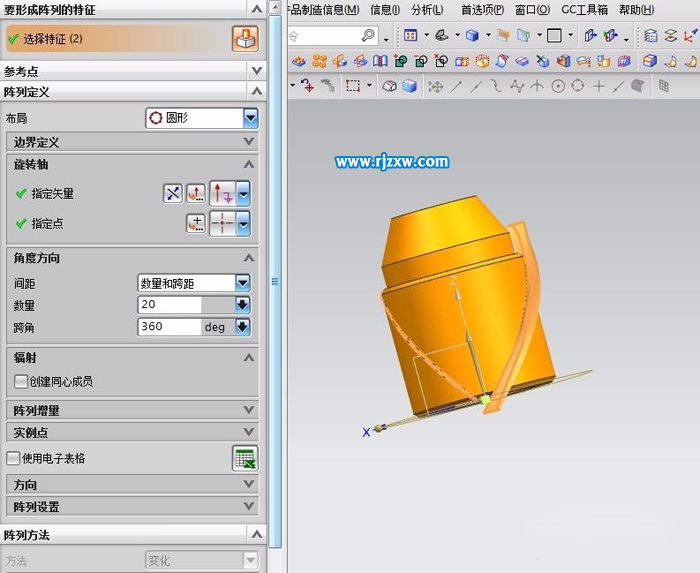Click the rectangle selection tool icon
Viewport: 700px width, 573px height.
pyautogui.click(x=353, y=87)
